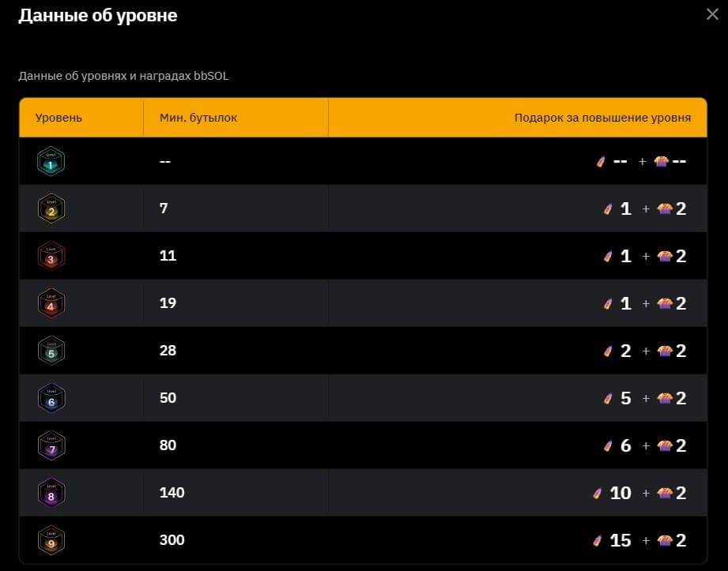Click the Level 2 gold badge icon
The width and height of the screenshot is (728, 571).
pos(51,209)
